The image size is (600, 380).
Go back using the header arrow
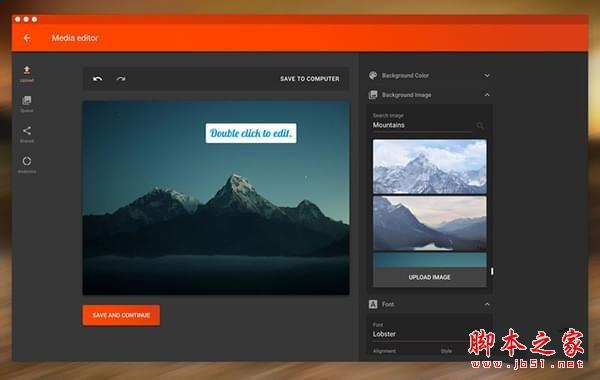click(27, 38)
